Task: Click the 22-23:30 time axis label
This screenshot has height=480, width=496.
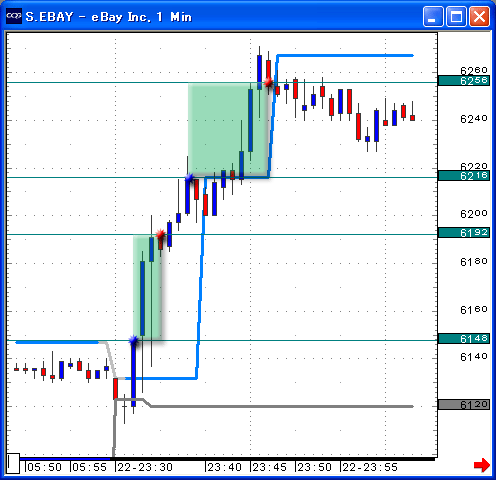Action: (145, 467)
